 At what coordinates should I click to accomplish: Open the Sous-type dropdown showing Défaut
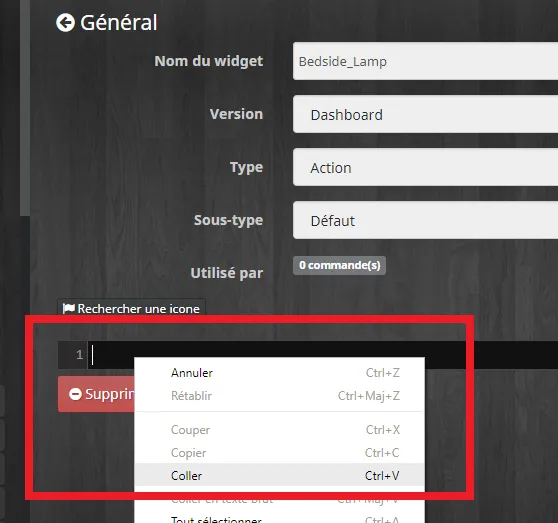[425, 220]
